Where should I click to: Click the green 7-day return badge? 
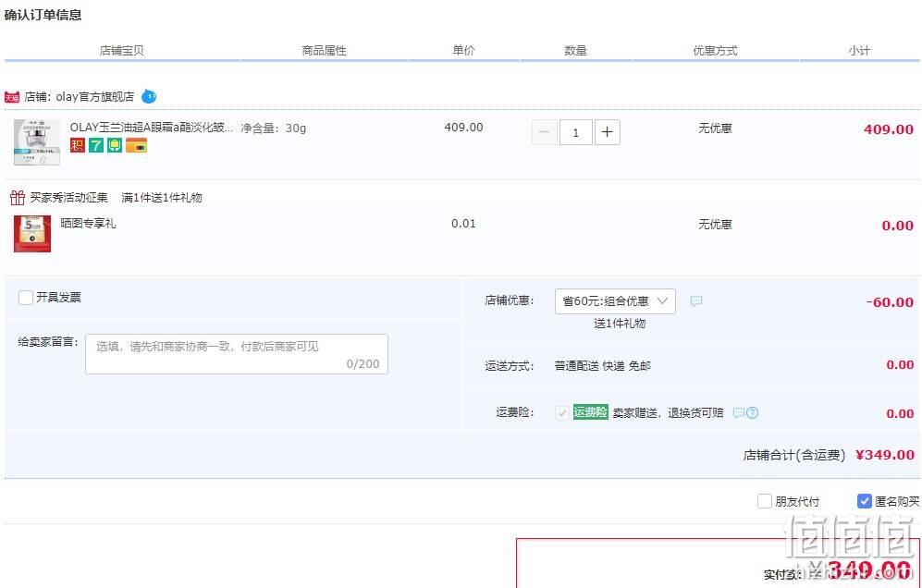(x=96, y=144)
